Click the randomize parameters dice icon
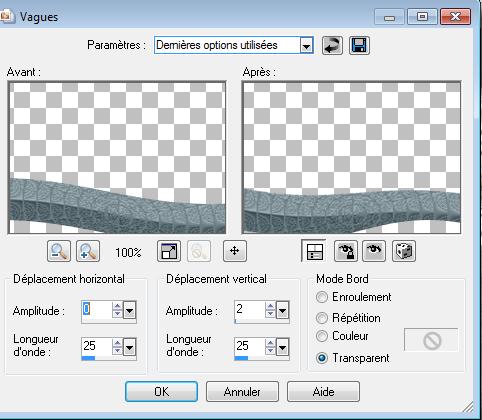Viewport: 482px width, 420px height. pyautogui.click(x=404, y=251)
